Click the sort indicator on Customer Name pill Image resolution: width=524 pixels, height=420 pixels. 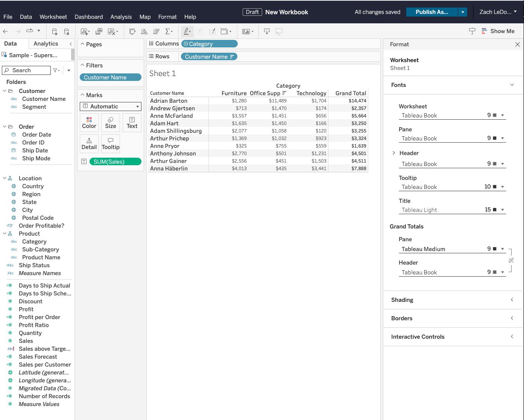click(232, 57)
